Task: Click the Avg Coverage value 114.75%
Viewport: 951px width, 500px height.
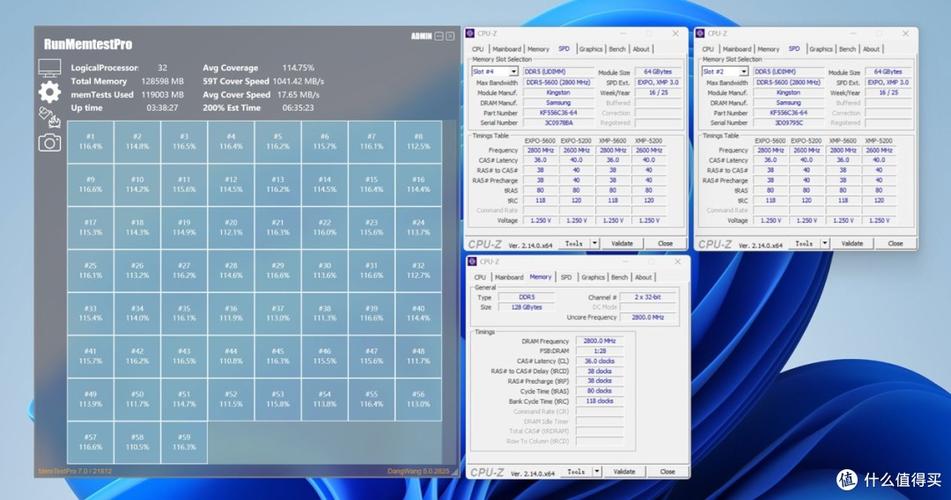Action: [298, 68]
